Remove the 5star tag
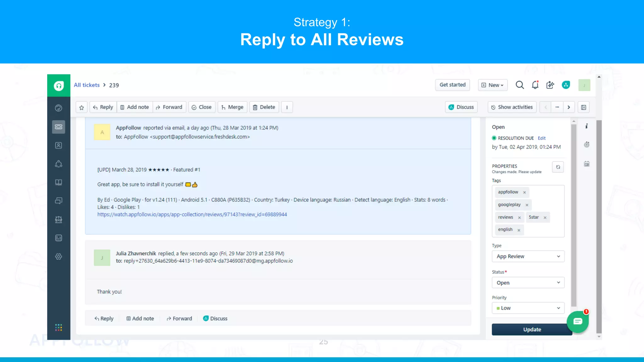The height and width of the screenshot is (362, 644). (x=545, y=217)
